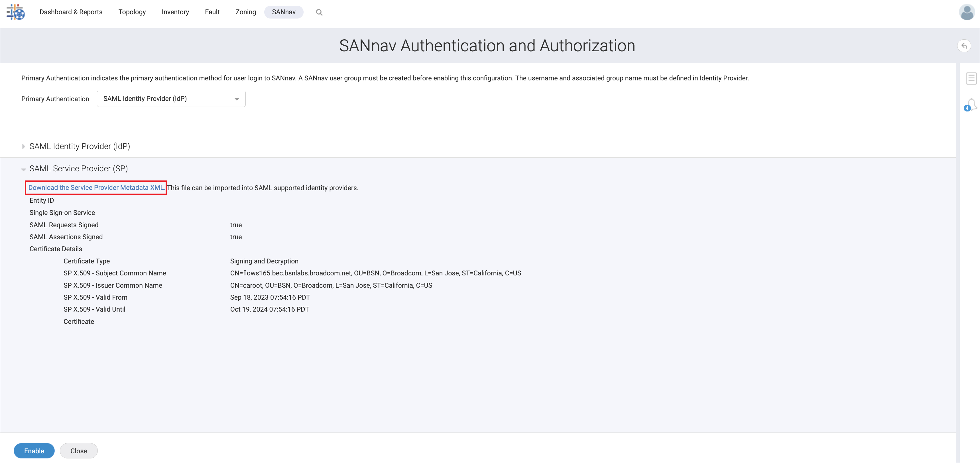
Task: Expand the SAML Identity Provider (IdP) section
Action: point(24,147)
